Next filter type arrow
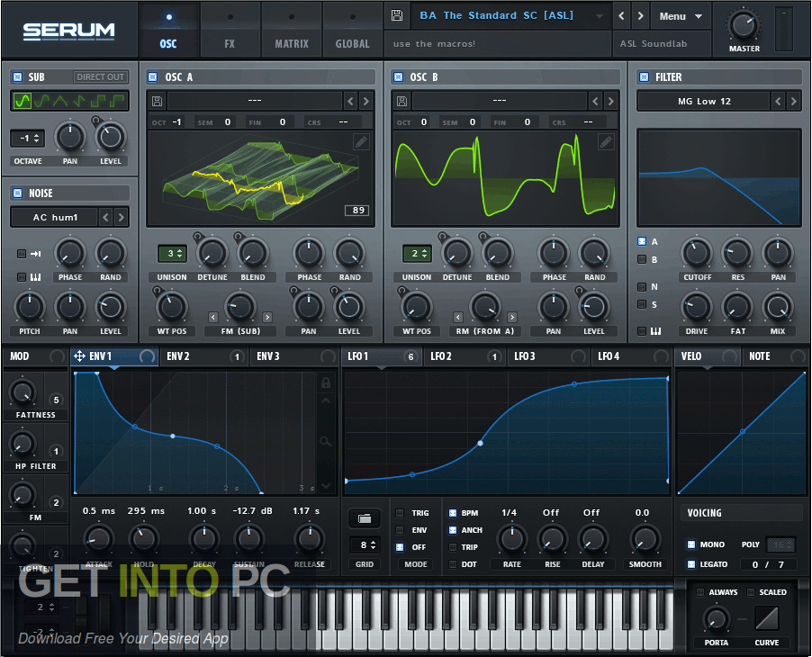Viewport: 812px width, 657px height. click(x=793, y=102)
